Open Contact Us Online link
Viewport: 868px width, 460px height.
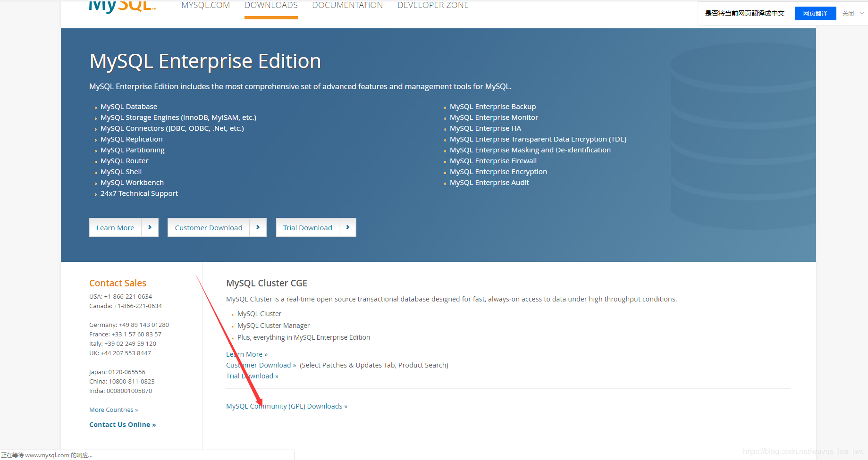[x=122, y=425]
